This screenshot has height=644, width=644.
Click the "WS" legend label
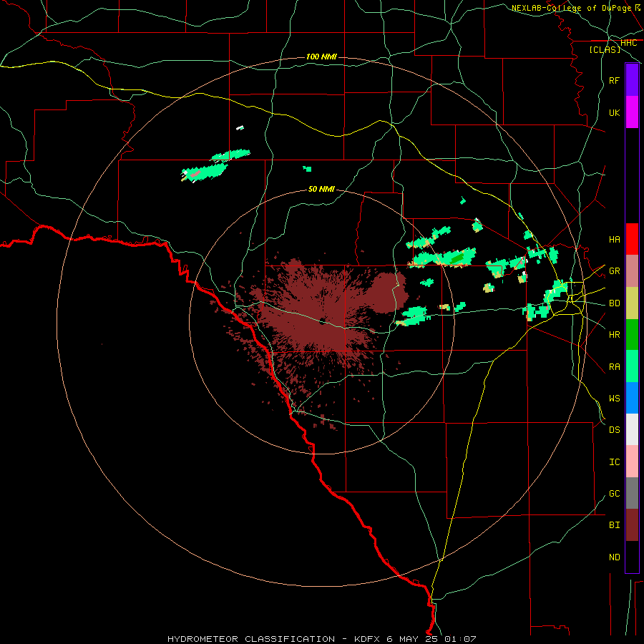614,398
